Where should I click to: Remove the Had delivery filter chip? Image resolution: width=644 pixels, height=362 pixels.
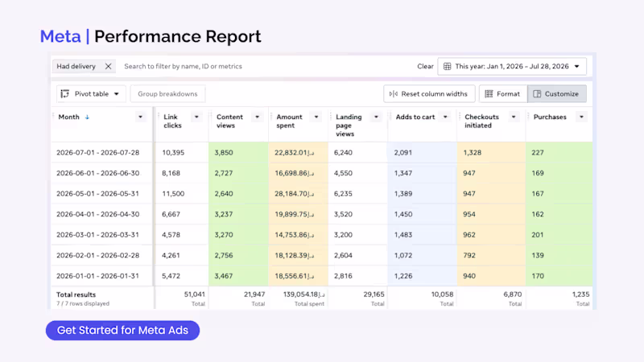click(x=108, y=66)
